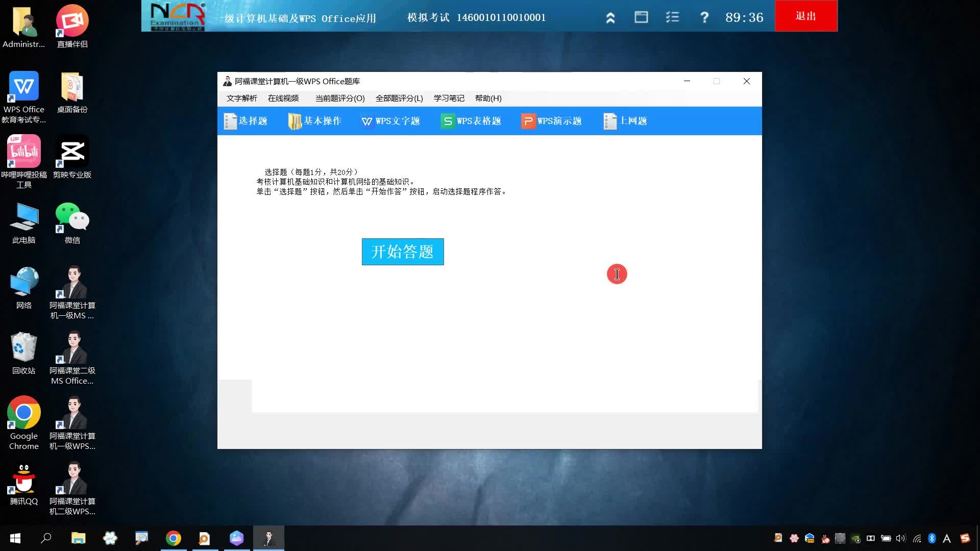The height and width of the screenshot is (551, 980).
Task: Open the 基本操作 folder tab
Action: 314,121
